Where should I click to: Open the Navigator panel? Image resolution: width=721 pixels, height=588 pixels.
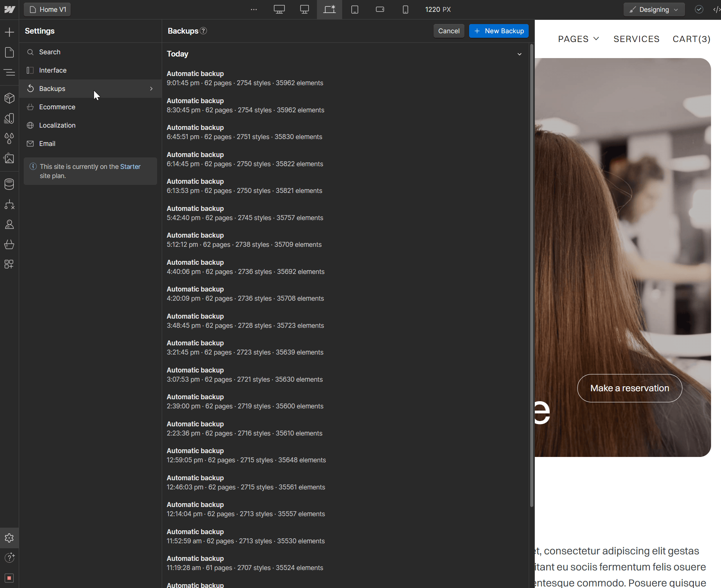(10, 72)
